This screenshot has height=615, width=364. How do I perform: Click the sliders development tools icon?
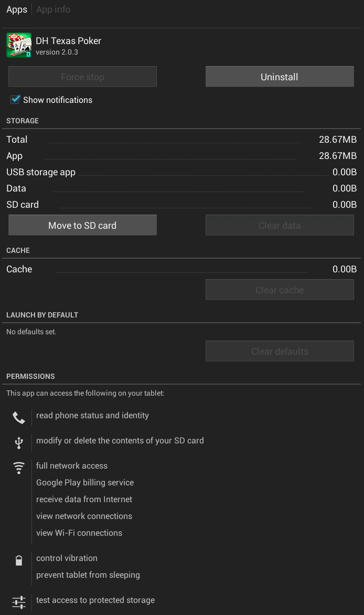click(x=19, y=602)
